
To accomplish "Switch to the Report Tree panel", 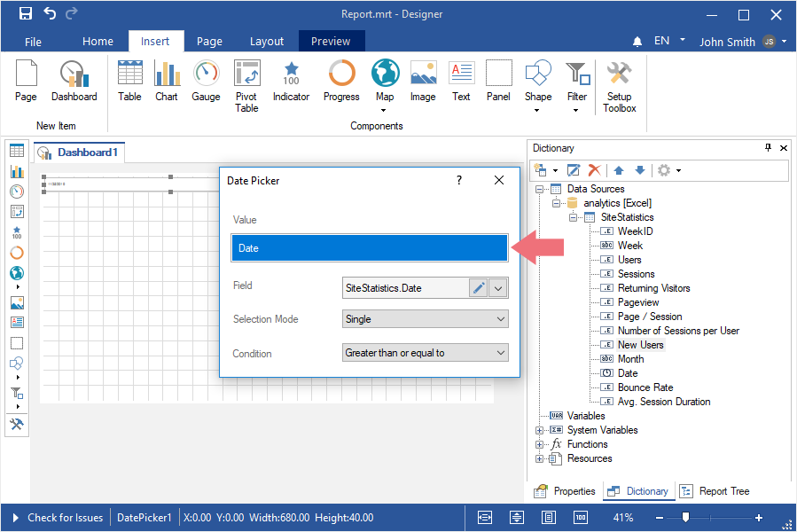I will pyautogui.click(x=715, y=491).
